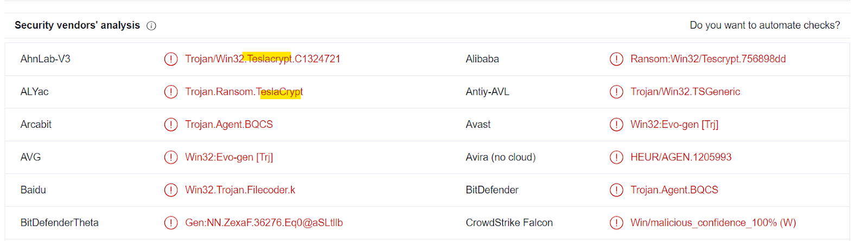
Task: Click the alert icon next to Trojan.Ransom.TeslaCrypt
Action: (x=171, y=92)
